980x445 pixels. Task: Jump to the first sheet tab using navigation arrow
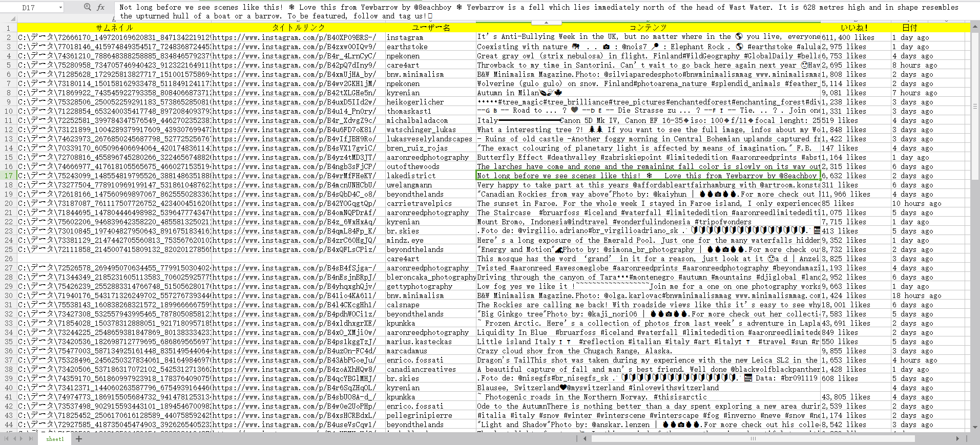click(7, 439)
